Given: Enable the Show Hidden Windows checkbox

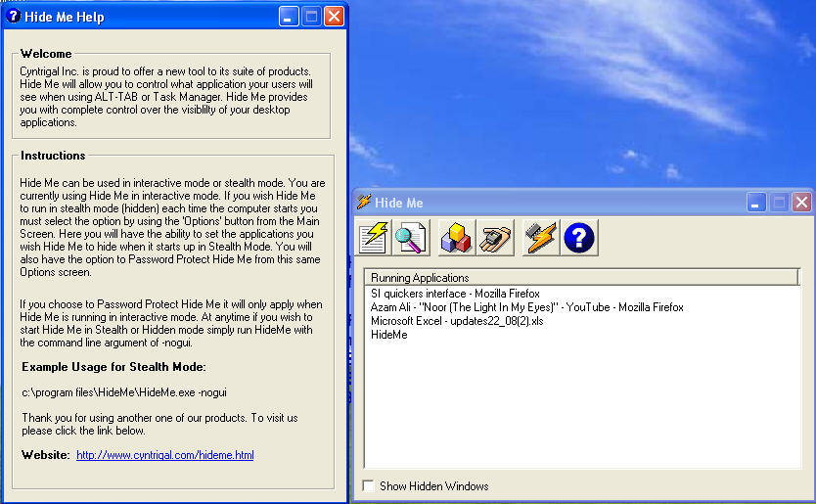Looking at the screenshot, I should pos(369,485).
